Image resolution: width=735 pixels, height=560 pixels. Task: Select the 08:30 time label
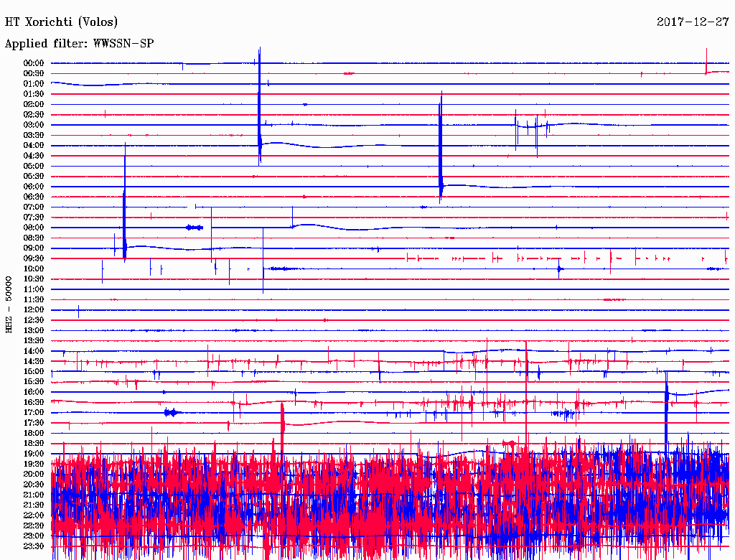click(34, 238)
